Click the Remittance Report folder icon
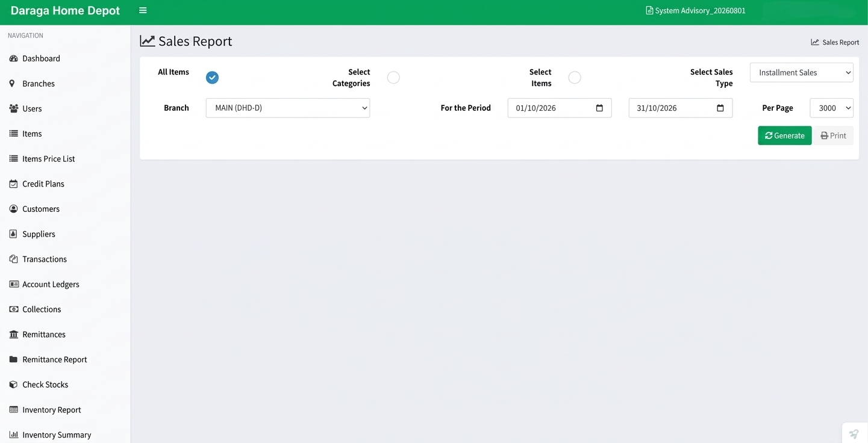The width and height of the screenshot is (868, 443). click(x=13, y=359)
